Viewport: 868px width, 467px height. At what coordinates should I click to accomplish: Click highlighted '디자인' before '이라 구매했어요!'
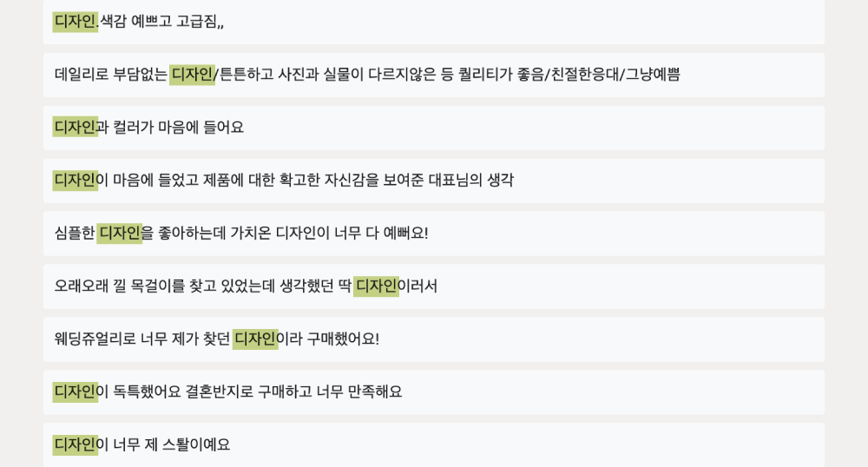click(255, 339)
